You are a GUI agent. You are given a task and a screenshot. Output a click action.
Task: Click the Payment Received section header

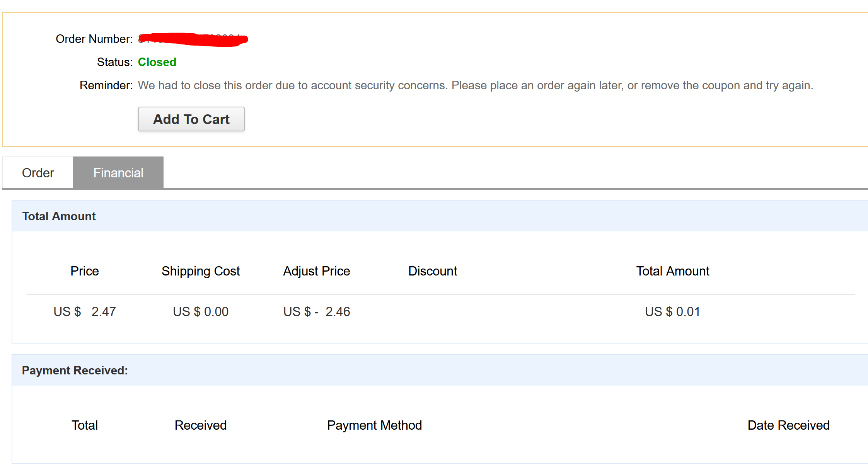75,370
